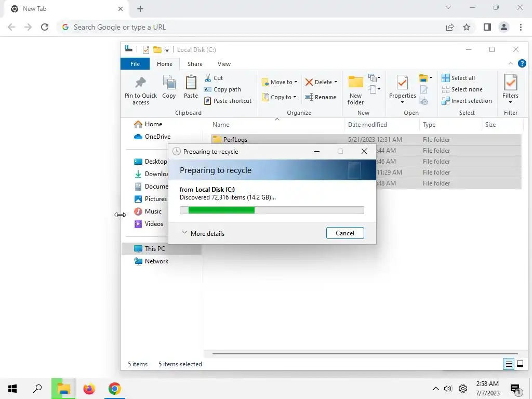Switch to Details view icon
Screen dimensions: 532x399
[x=509, y=364]
